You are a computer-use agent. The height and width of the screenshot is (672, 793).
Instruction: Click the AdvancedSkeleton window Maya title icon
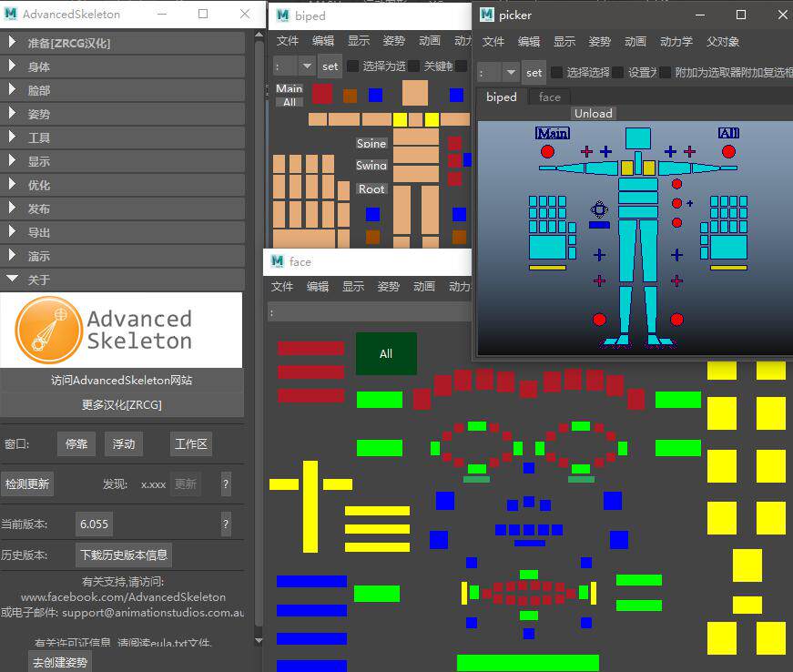tap(11, 14)
